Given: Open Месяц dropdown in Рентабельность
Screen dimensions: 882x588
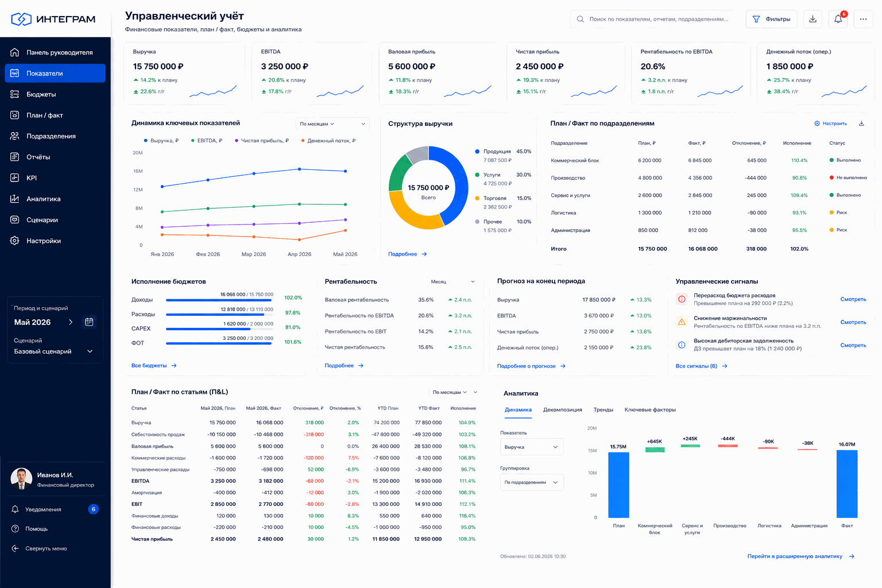Looking at the screenshot, I should (x=452, y=281).
